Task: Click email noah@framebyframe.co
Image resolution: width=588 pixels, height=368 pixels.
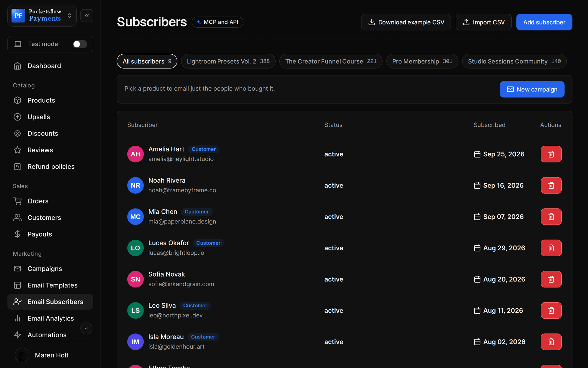Action: pyautogui.click(x=182, y=190)
